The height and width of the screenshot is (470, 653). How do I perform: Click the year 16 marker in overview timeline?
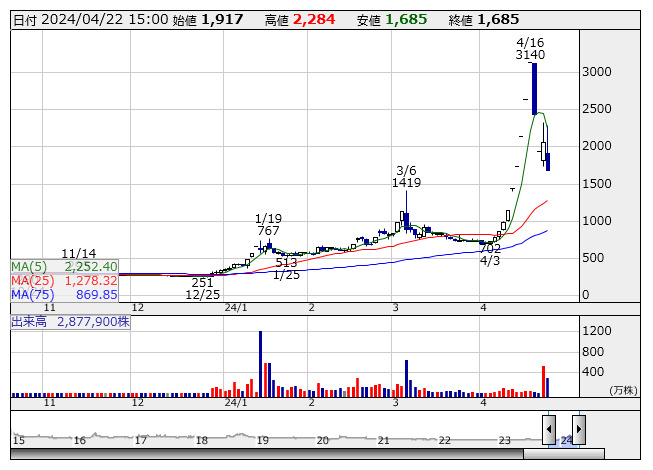click(80, 440)
